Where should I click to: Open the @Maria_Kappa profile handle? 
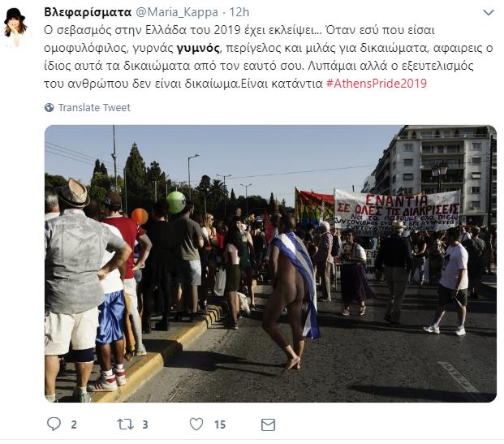click(x=177, y=12)
